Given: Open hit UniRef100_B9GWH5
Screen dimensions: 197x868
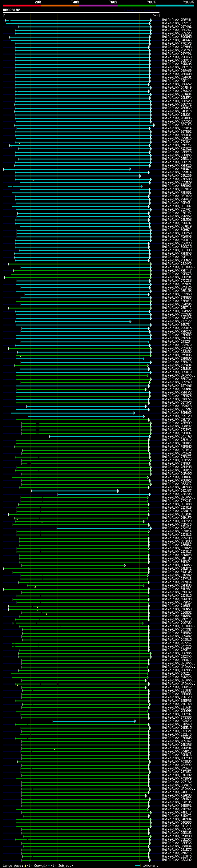Looking at the screenshot, I should [176, 37].
